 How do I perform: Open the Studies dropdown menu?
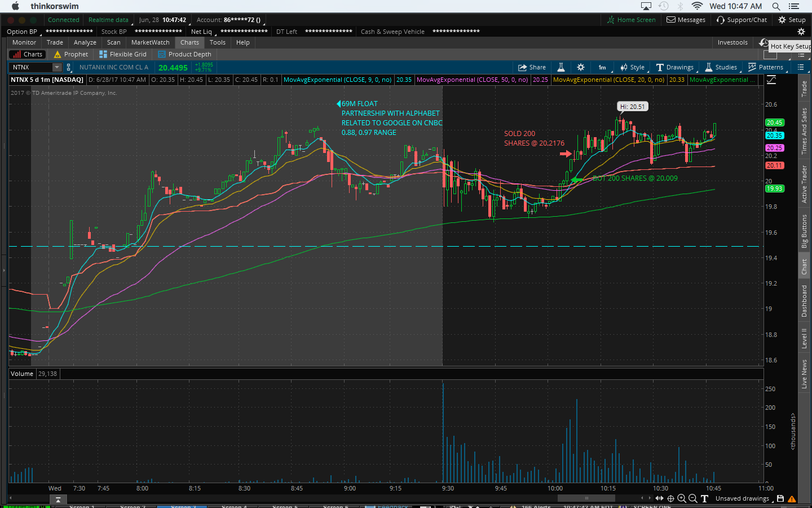721,67
